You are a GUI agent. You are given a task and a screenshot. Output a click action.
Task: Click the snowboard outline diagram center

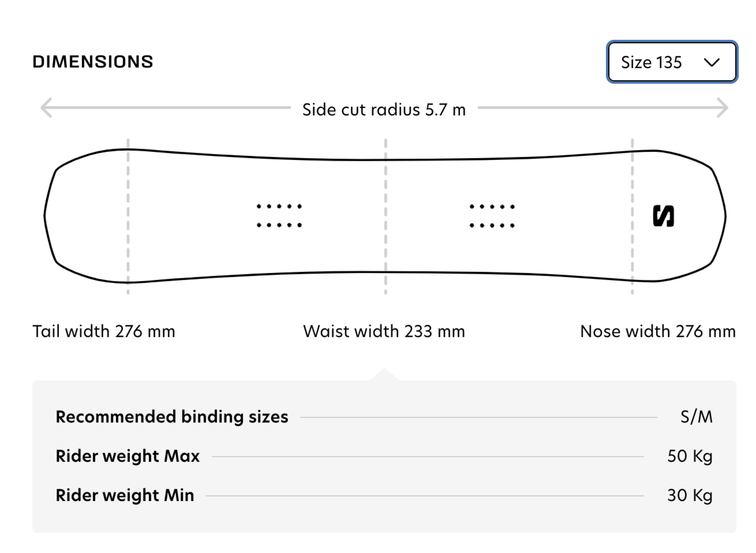pos(385,216)
